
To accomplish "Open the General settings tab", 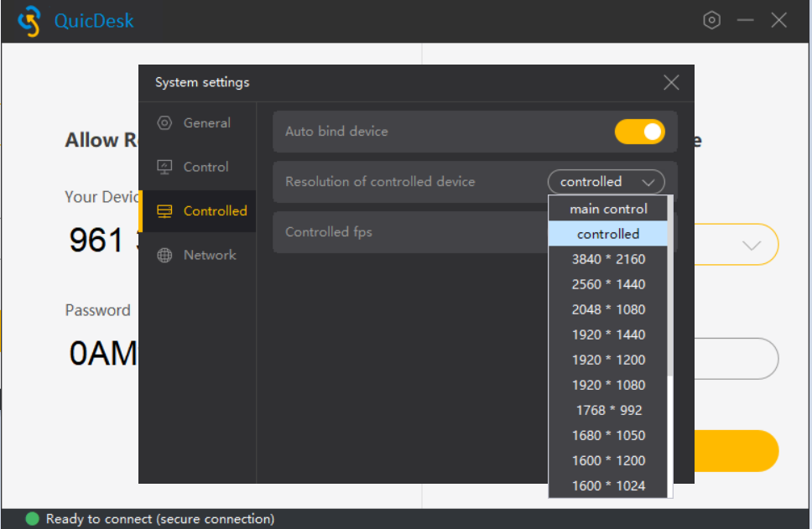I will (199, 123).
